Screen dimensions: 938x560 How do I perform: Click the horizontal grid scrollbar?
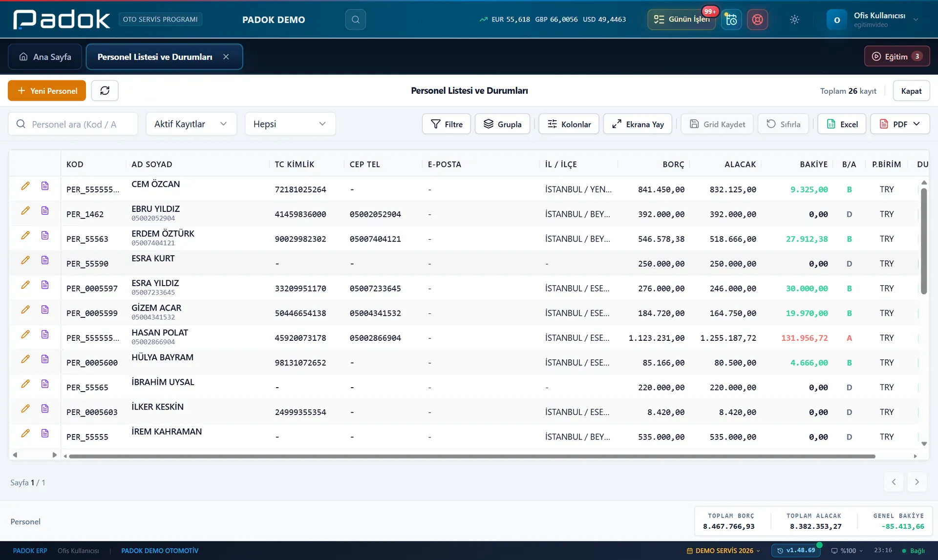[x=472, y=456]
